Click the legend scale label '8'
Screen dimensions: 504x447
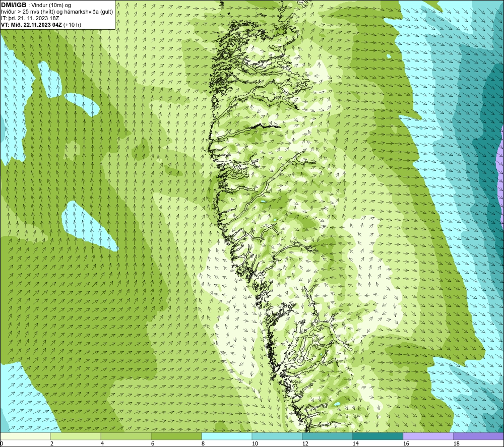pos(203,444)
